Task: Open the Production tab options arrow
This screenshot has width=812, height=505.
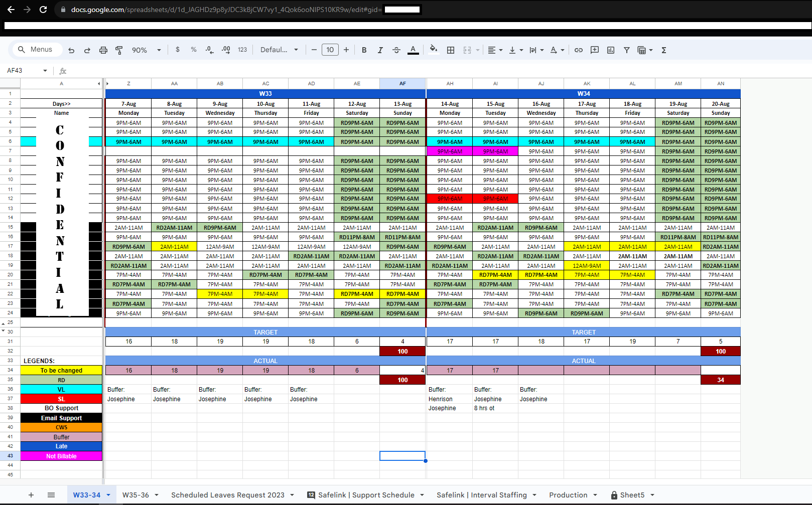Action: tap(595, 495)
